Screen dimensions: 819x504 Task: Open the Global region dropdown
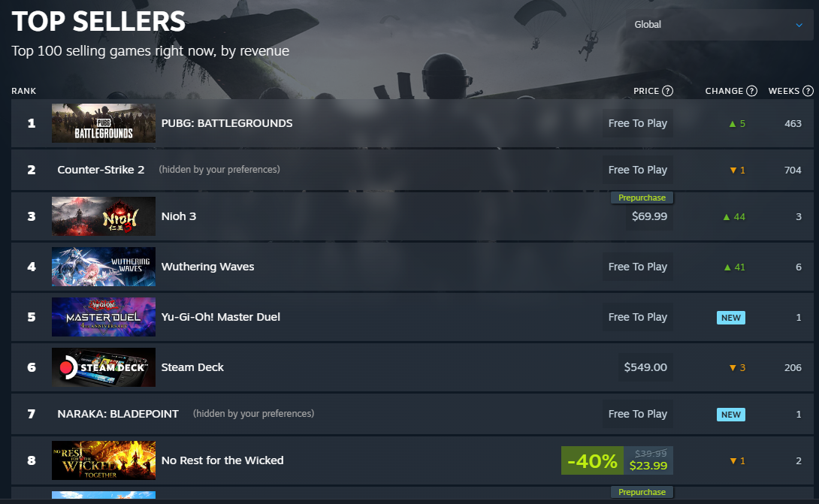pyautogui.click(x=719, y=25)
